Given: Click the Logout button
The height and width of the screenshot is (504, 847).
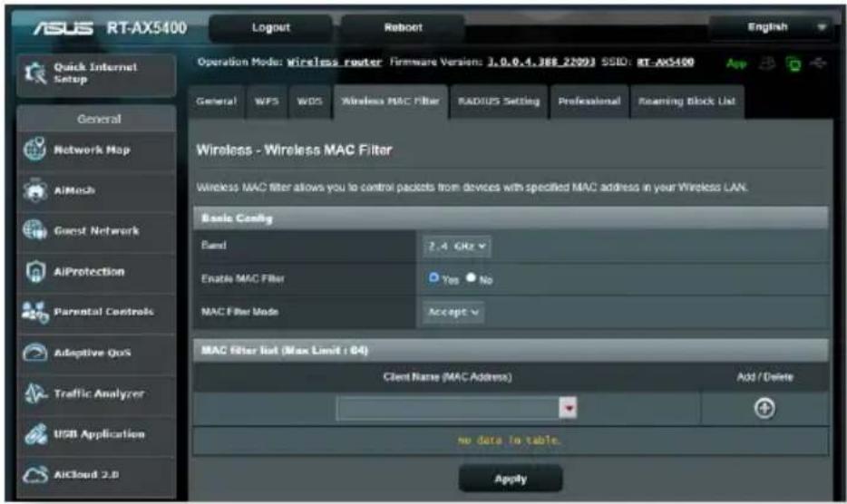Looking at the screenshot, I should coord(270,27).
